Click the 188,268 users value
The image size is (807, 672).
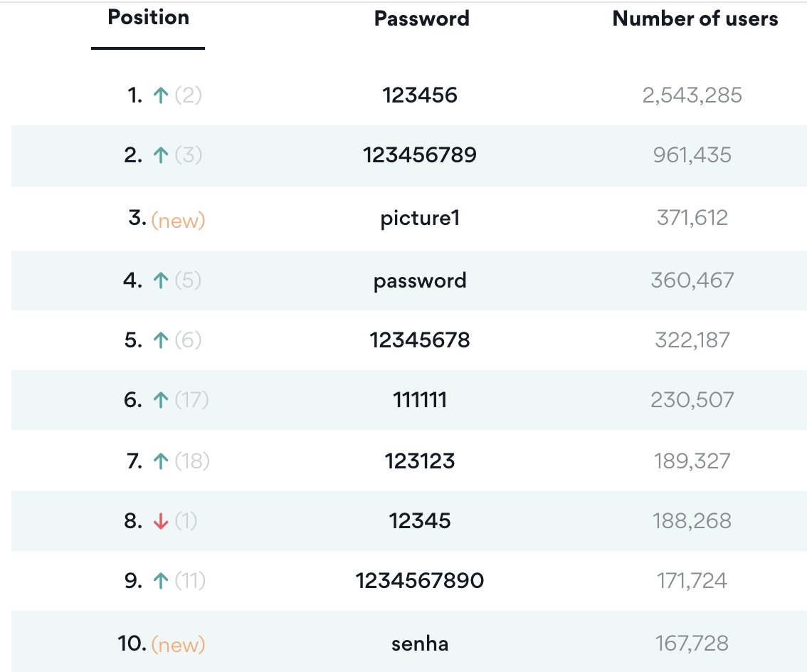692,521
